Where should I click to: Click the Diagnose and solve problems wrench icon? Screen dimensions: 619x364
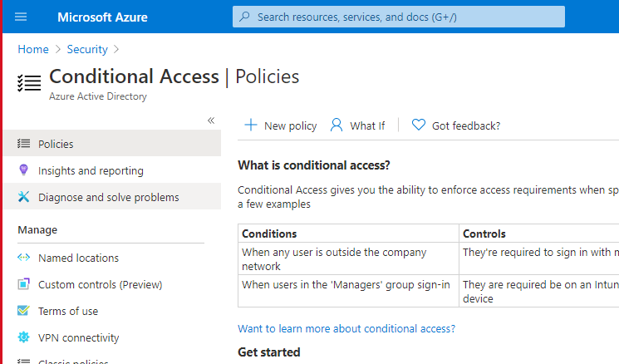[x=23, y=196]
